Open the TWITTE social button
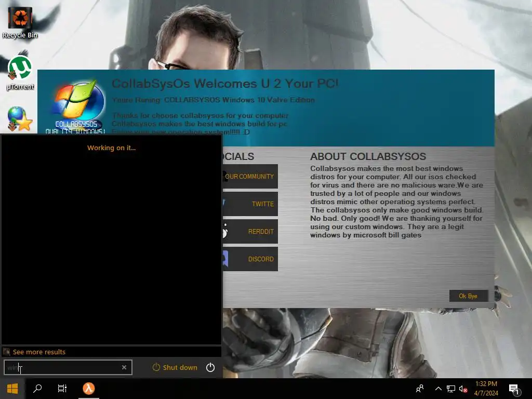Image resolution: width=532 pixels, height=399 pixels. [250, 204]
